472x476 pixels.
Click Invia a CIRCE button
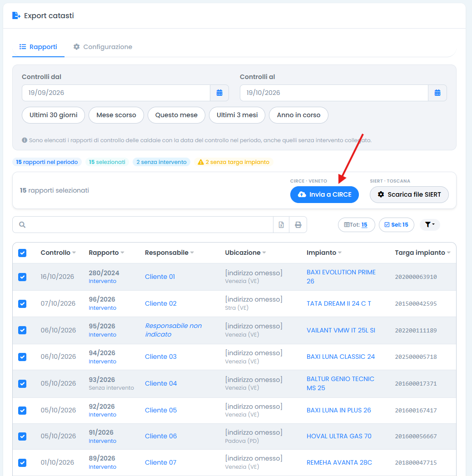pos(324,194)
